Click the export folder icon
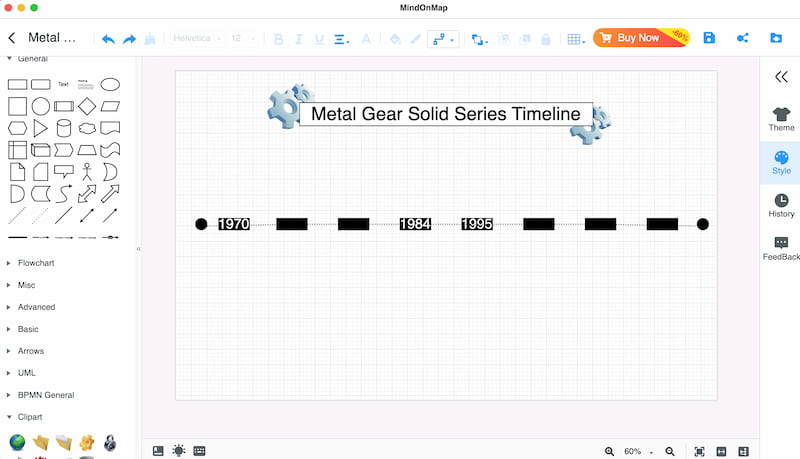This screenshot has height=459, width=800. click(776, 38)
